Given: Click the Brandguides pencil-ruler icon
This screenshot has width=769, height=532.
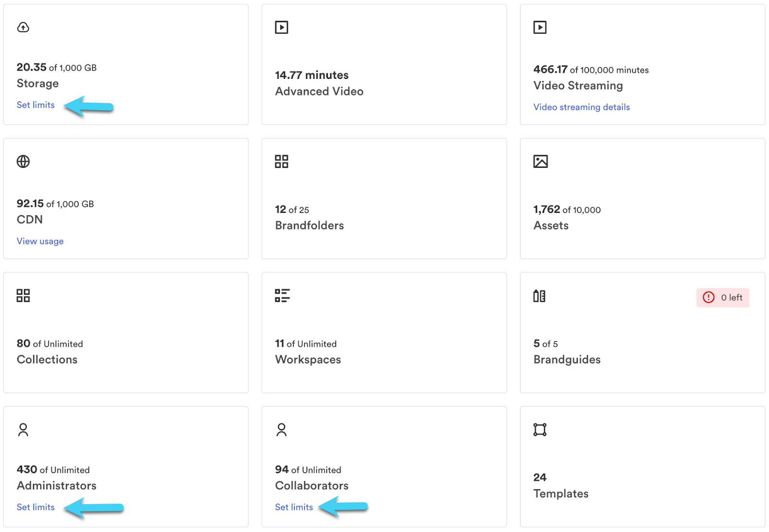Looking at the screenshot, I should (539, 296).
